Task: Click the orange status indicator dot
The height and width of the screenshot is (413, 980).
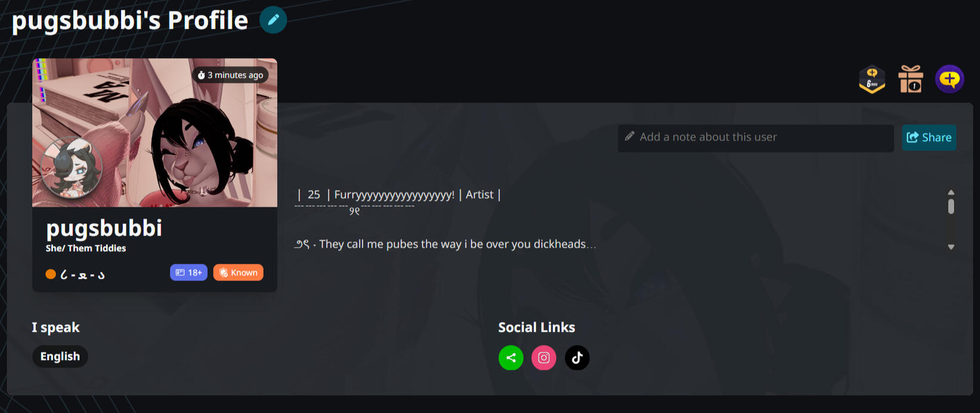Action: pyautogui.click(x=51, y=274)
